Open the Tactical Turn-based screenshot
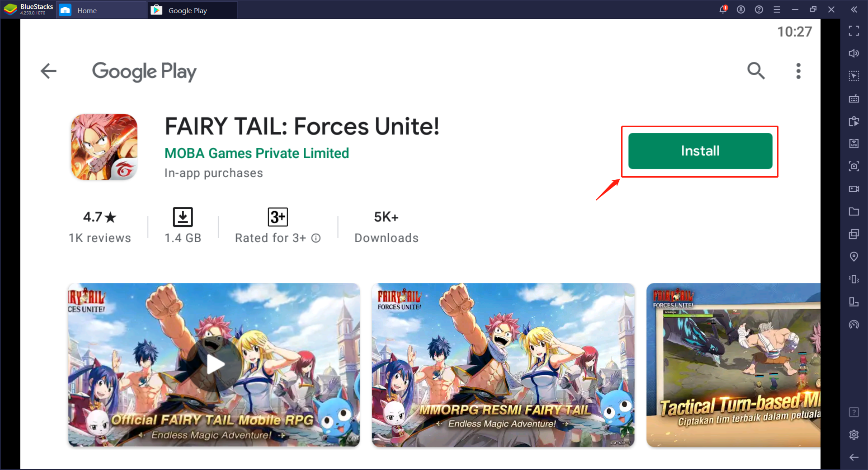 point(733,365)
